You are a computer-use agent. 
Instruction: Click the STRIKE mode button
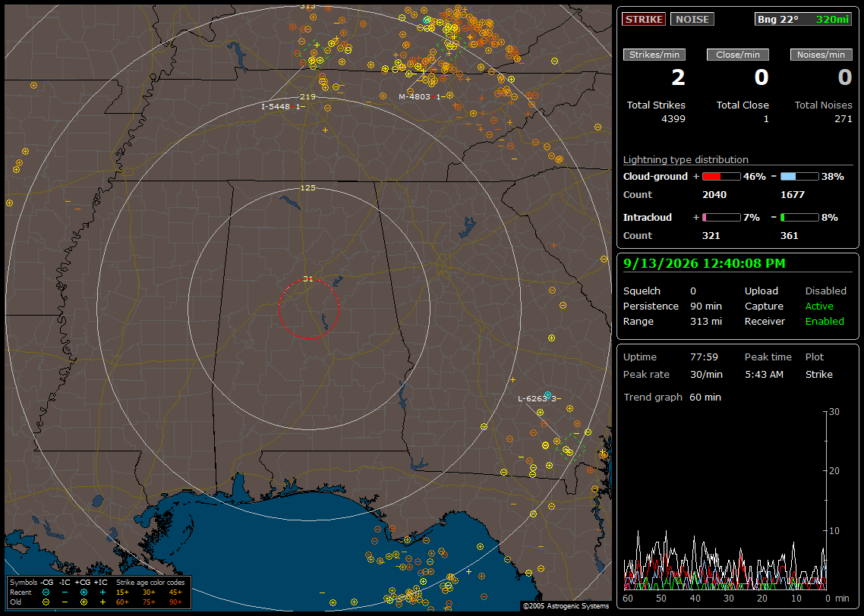click(644, 19)
